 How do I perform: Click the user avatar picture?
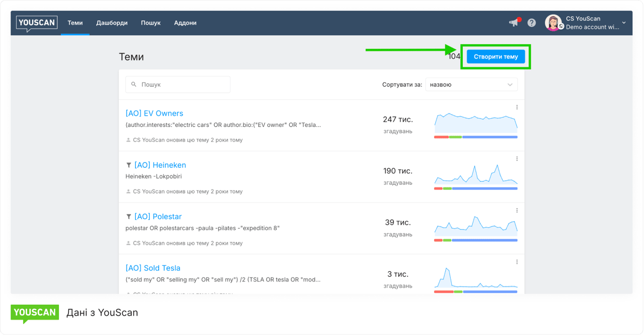553,23
